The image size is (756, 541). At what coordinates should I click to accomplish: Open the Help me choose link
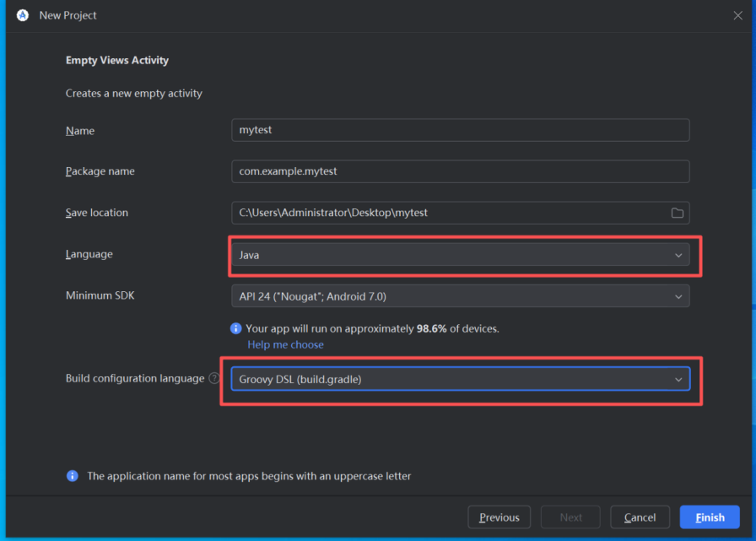pos(285,344)
